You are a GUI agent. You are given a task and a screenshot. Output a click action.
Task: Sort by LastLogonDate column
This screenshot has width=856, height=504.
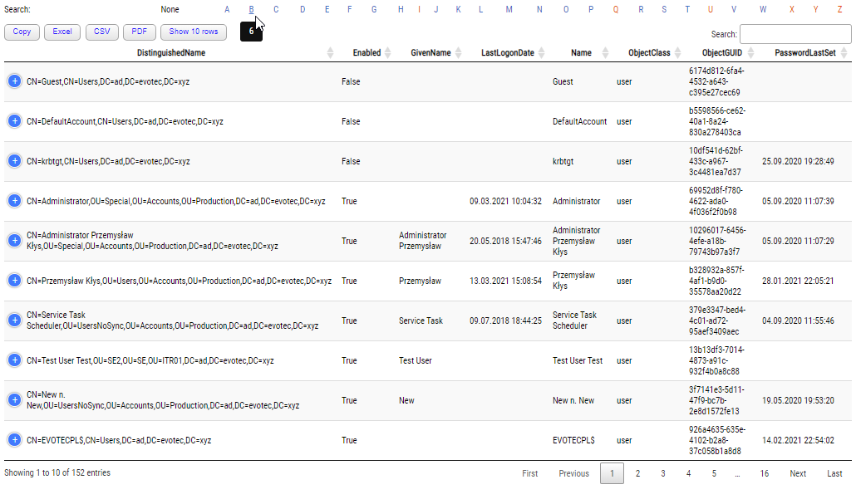tap(507, 51)
